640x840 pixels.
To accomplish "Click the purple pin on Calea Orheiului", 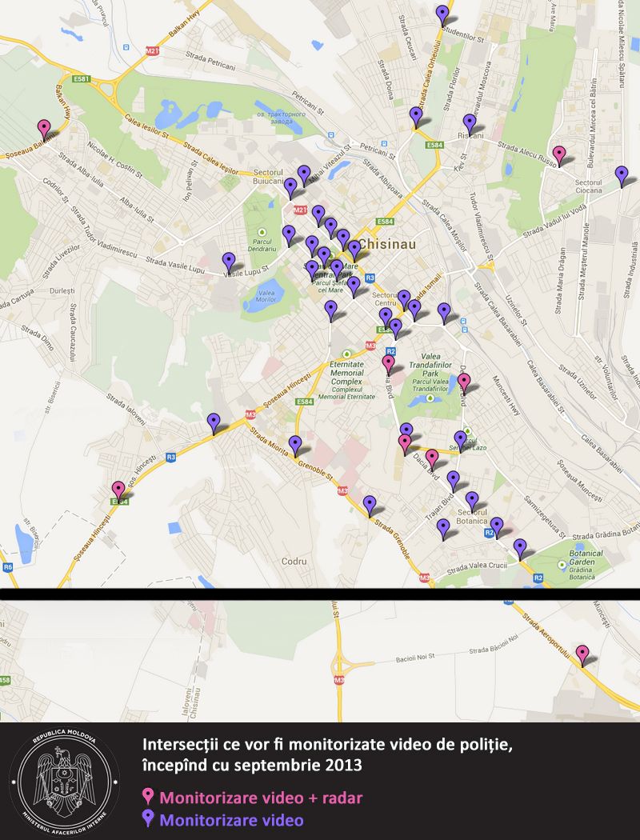I will 416,115.
